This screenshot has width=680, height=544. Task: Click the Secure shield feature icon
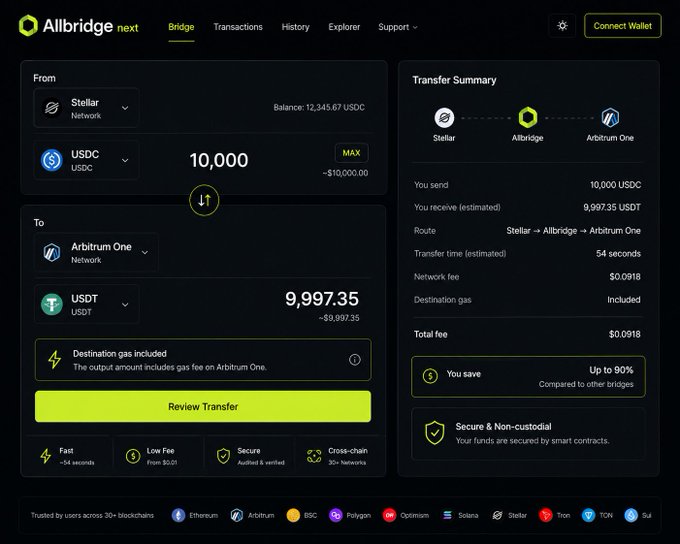[223, 456]
